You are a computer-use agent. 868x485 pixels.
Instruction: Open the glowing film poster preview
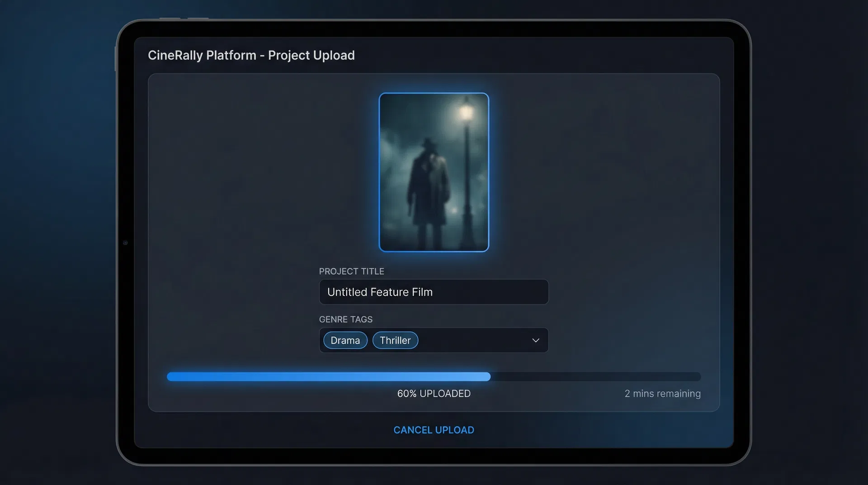[434, 172]
